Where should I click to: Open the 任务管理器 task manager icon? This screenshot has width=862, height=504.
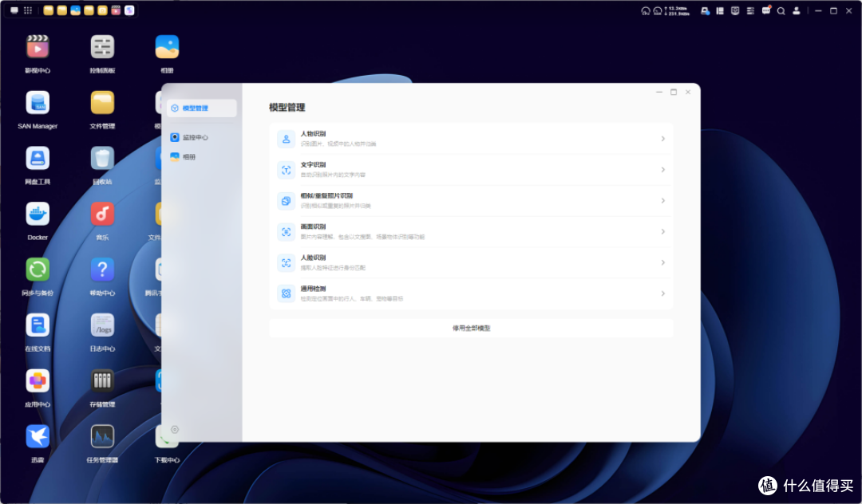(x=102, y=436)
